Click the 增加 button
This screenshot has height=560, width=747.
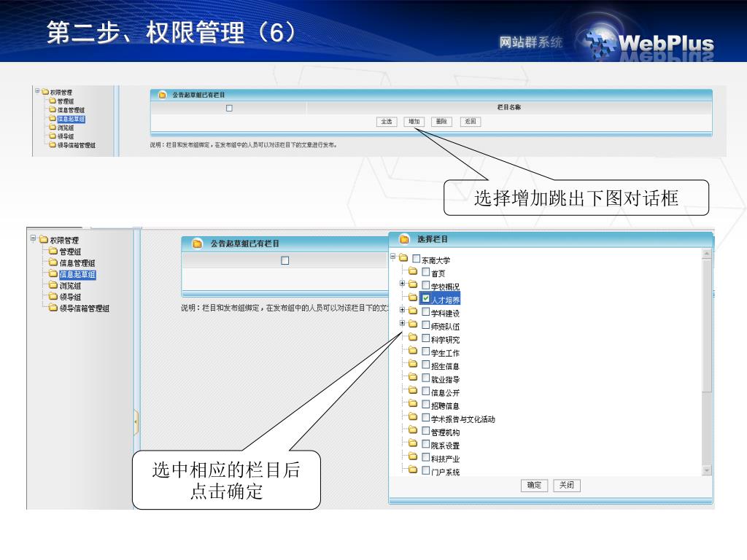coord(414,122)
